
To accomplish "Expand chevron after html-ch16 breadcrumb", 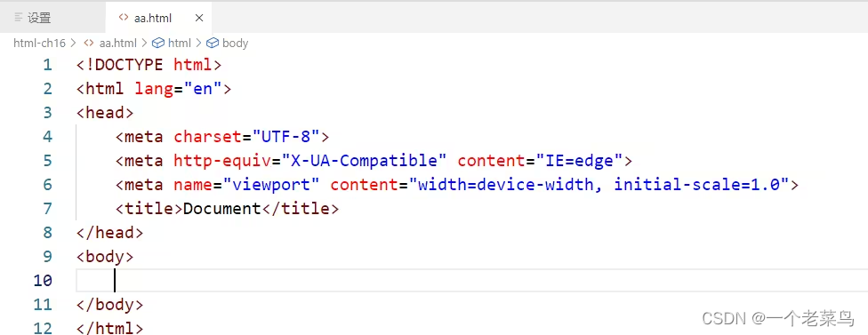I will point(74,44).
